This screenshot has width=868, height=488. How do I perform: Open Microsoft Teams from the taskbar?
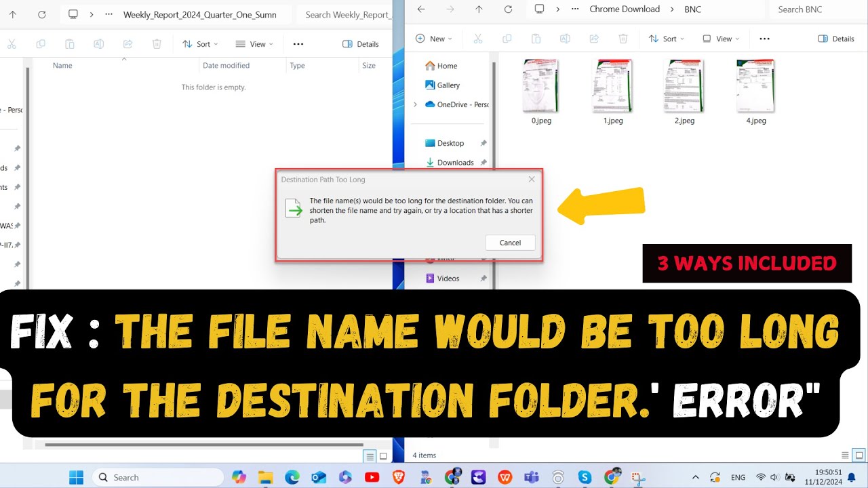click(531, 477)
